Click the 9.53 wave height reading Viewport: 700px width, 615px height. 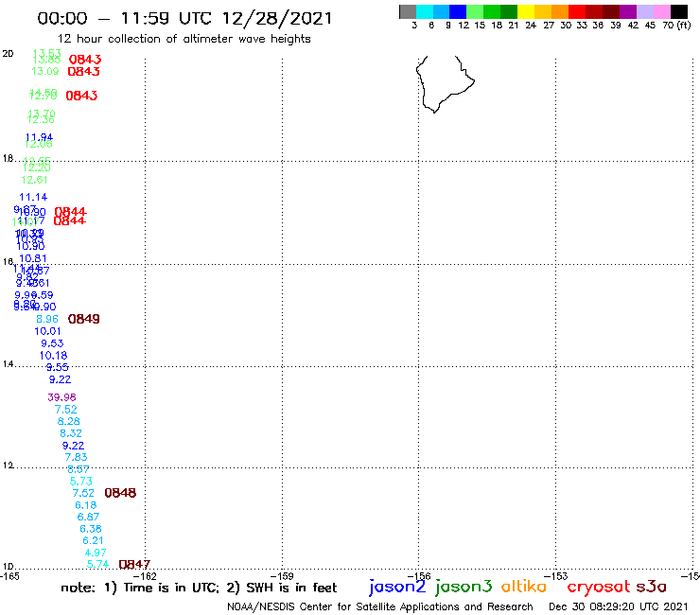[52, 343]
